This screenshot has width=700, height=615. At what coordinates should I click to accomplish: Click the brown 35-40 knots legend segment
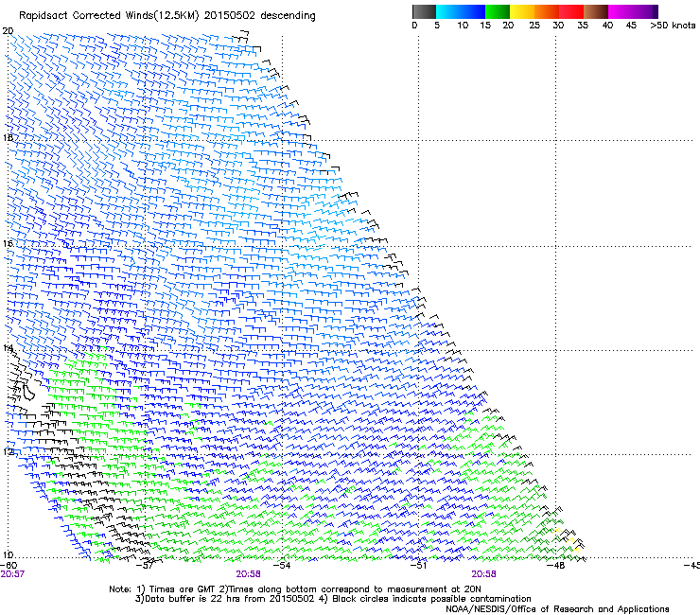point(596,11)
